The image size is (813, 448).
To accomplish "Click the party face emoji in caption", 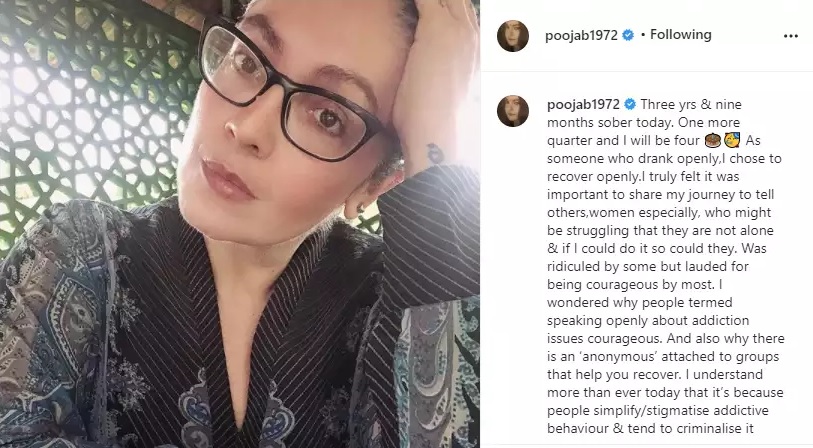I will (x=732, y=140).
